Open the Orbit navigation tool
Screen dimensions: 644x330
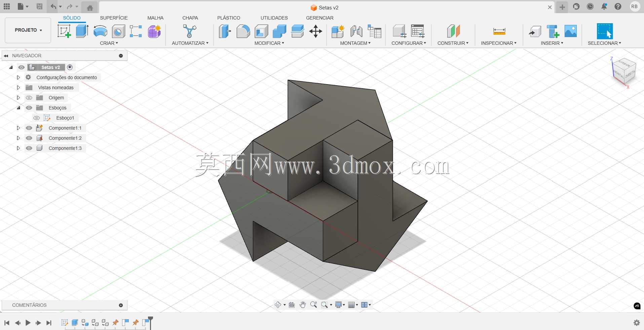tap(278, 305)
